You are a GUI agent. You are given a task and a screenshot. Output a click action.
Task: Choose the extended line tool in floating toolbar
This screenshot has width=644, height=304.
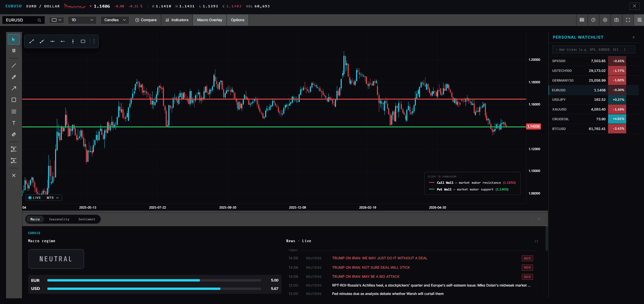coord(42,41)
